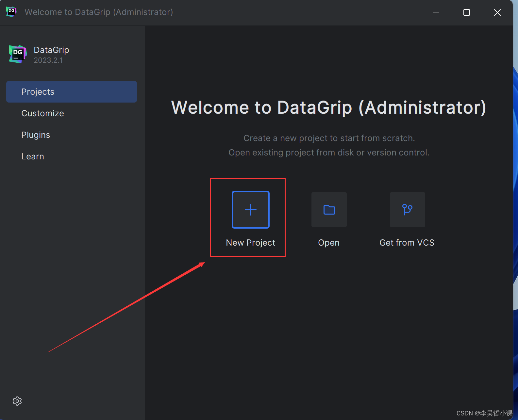
Task: Click the DataGrip logo in sidebar
Action: coord(18,54)
